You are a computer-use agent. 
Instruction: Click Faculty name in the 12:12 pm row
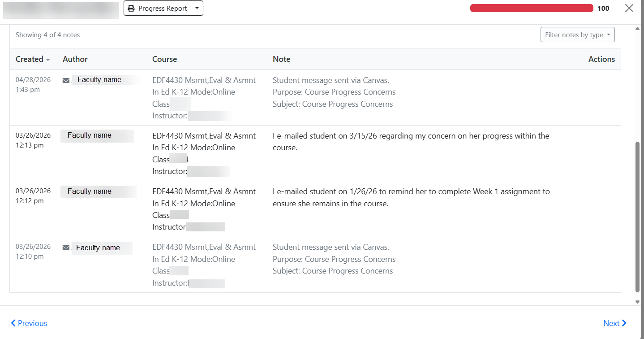coord(90,191)
